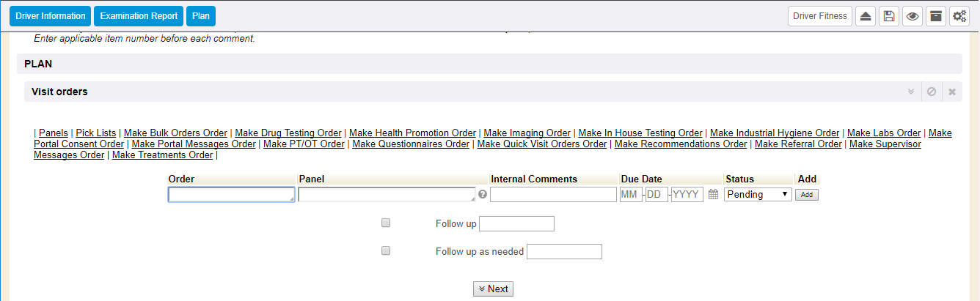Click the Add order button
The image size is (980, 301).
click(x=807, y=195)
